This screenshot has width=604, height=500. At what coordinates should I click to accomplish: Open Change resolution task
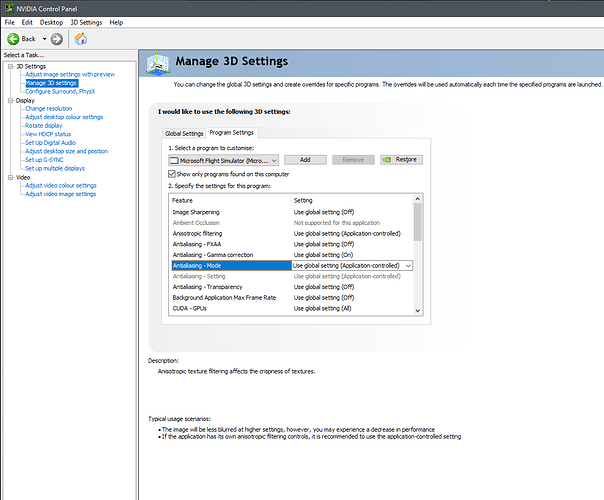click(x=49, y=109)
